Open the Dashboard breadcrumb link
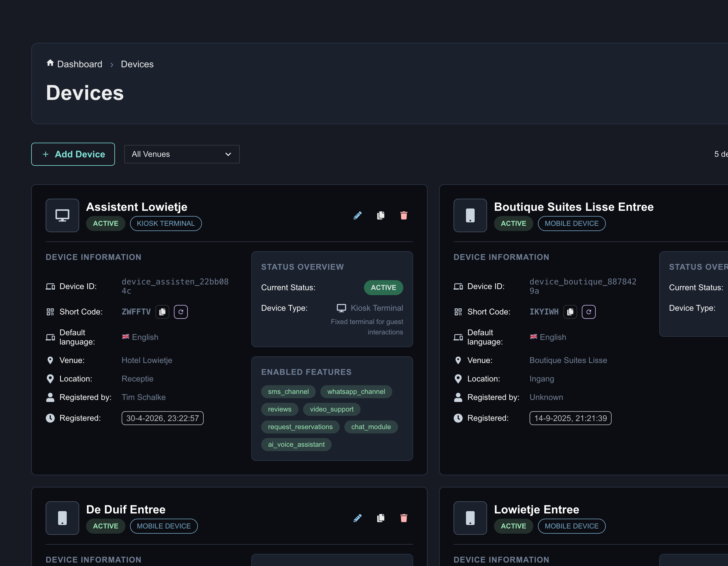The height and width of the screenshot is (566, 728). point(80,64)
